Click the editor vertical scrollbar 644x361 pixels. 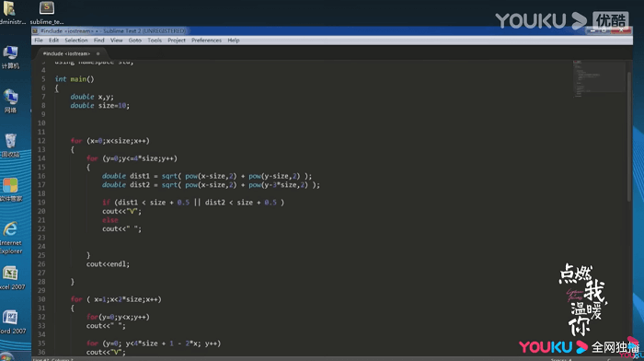click(628, 136)
